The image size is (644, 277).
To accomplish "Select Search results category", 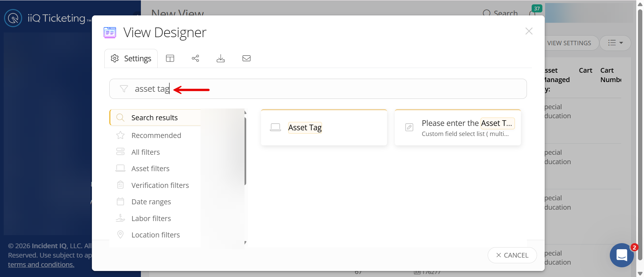I will click(x=155, y=118).
